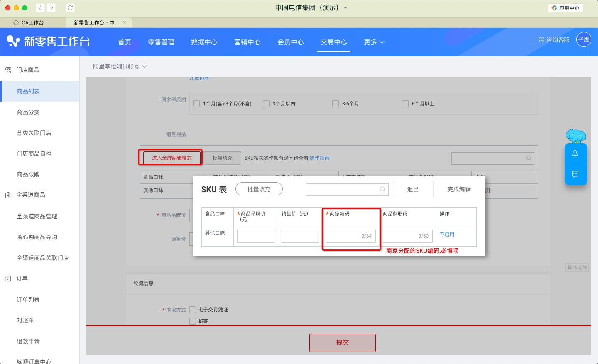Open the 应用中心 app center button
The width and height of the screenshot is (598, 364).
566,8
